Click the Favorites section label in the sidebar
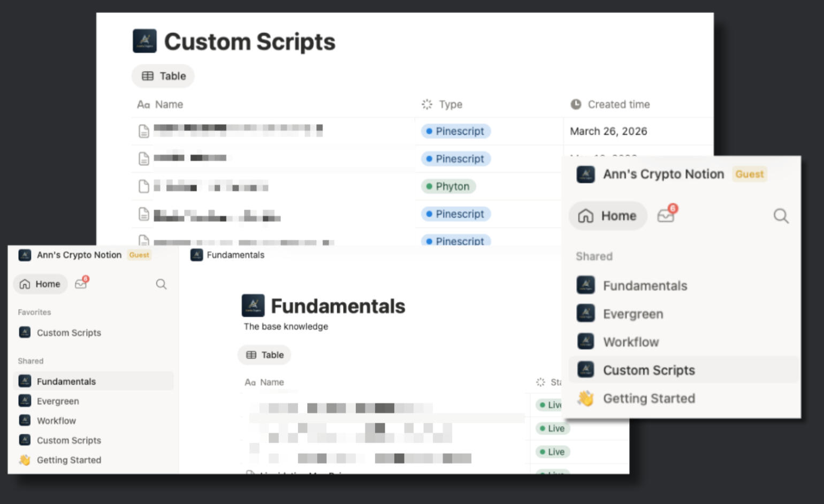The width and height of the screenshot is (824, 504). (x=34, y=312)
